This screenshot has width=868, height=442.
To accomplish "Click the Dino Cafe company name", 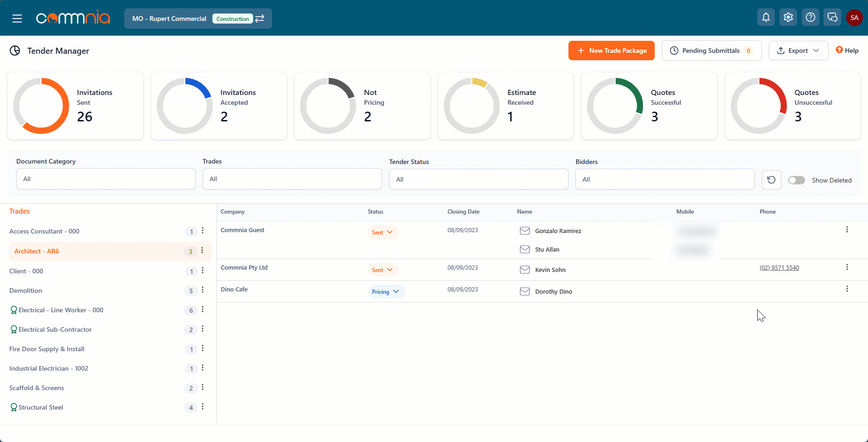I will point(234,289).
